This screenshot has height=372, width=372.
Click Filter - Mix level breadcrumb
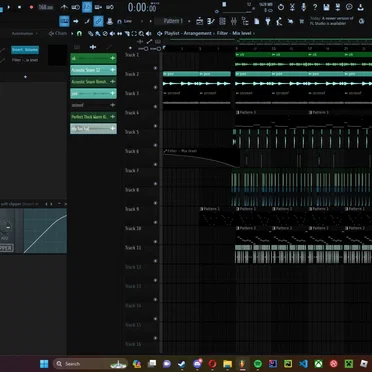[234, 33]
